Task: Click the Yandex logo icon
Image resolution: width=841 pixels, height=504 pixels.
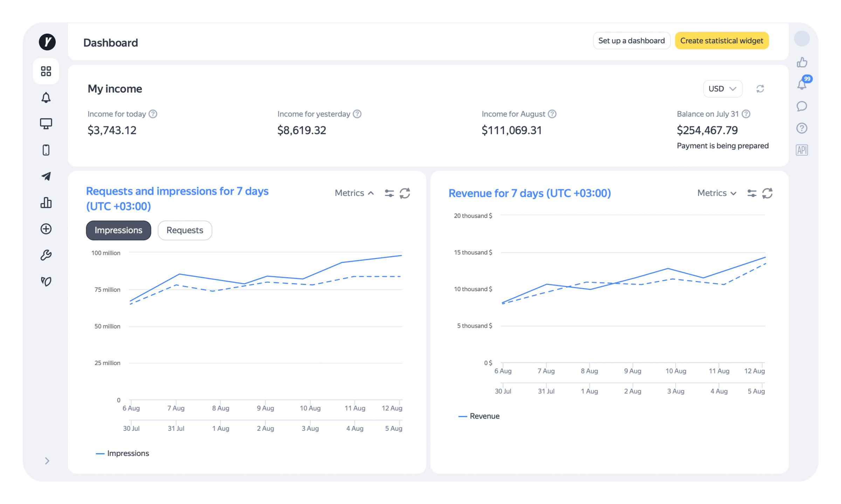Action: point(47,42)
